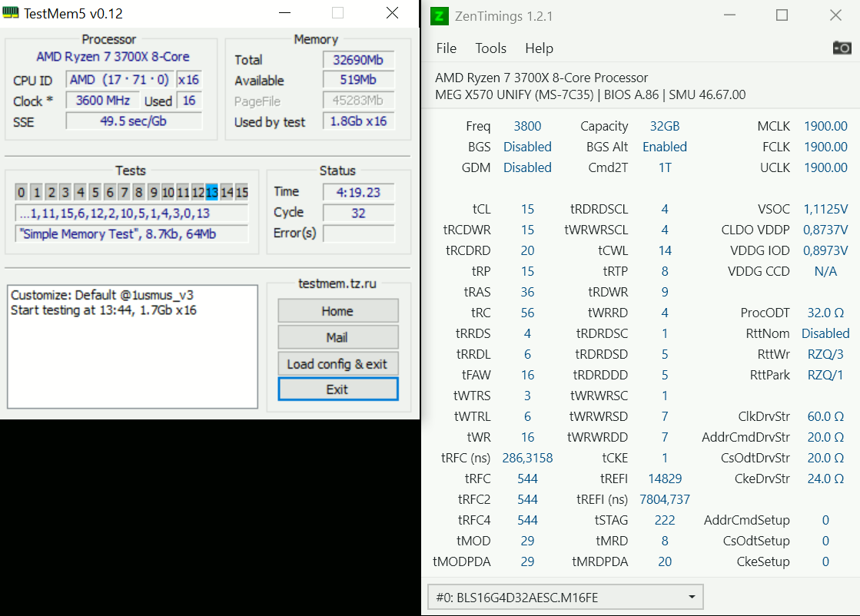Screen dimensions: 860x616
Task: Click the MEG X570 UNIFY BIOS info line
Action: (x=590, y=94)
